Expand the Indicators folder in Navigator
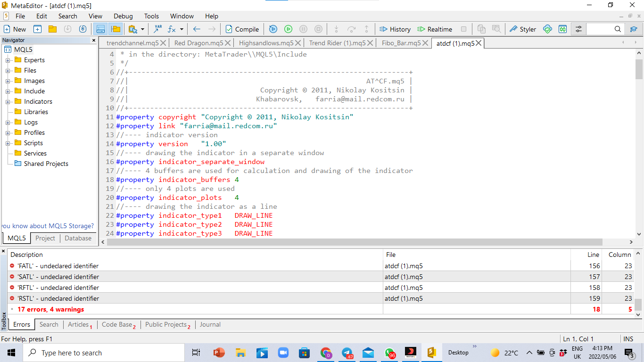644x362 pixels. point(8,101)
